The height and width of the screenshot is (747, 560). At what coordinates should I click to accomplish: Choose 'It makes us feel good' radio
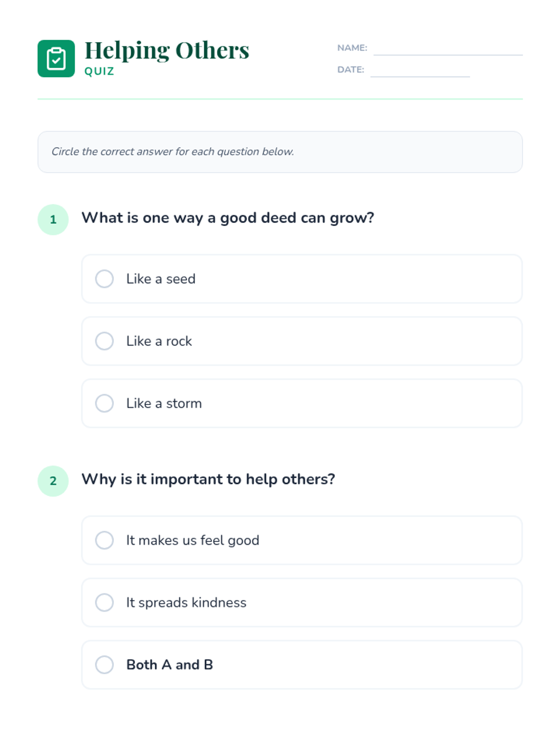(x=105, y=540)
